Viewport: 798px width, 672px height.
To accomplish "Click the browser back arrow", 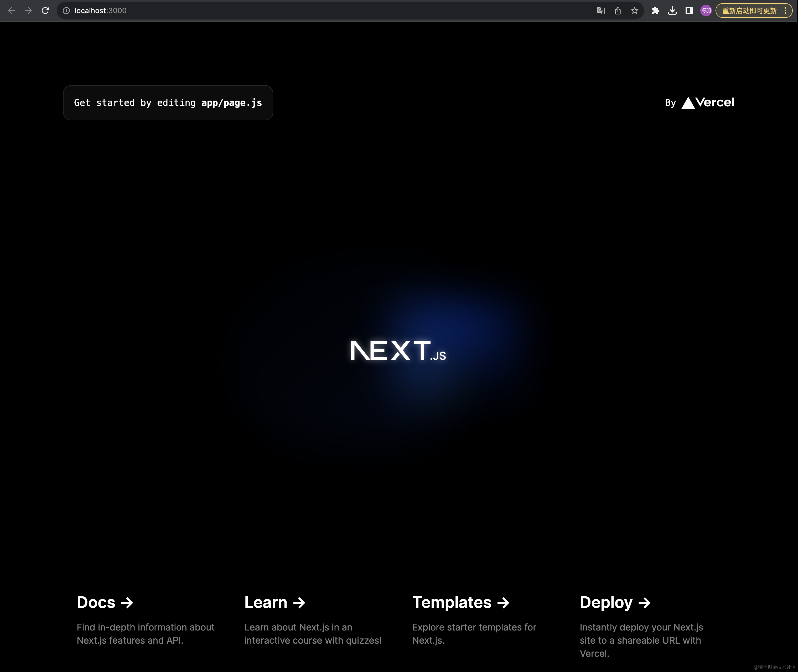I will pos(12,11).
